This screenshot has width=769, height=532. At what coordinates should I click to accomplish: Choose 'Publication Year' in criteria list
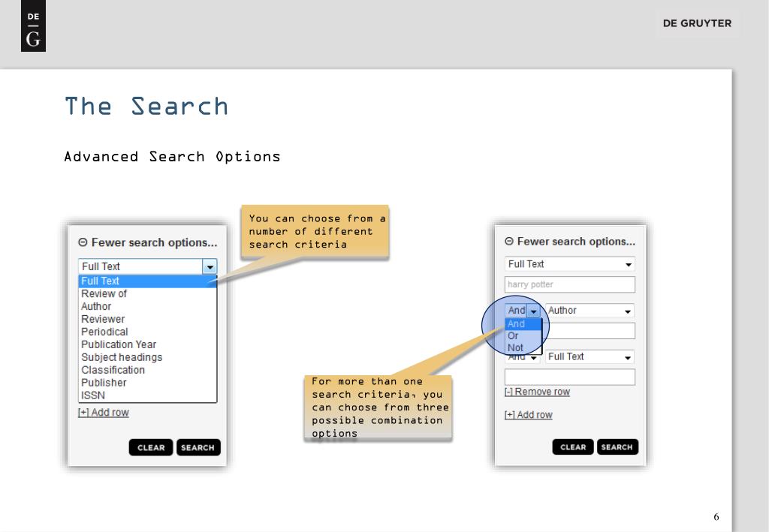pos(147,345)
